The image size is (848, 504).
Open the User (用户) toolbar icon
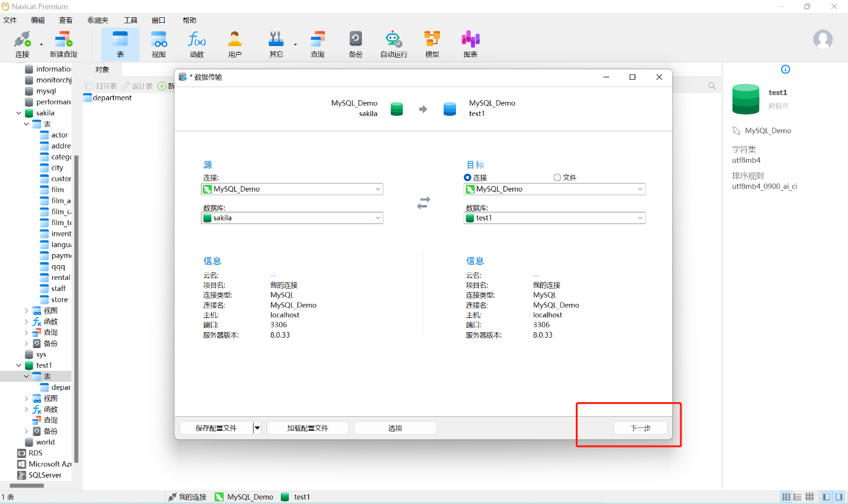click(x=235, y=44)
